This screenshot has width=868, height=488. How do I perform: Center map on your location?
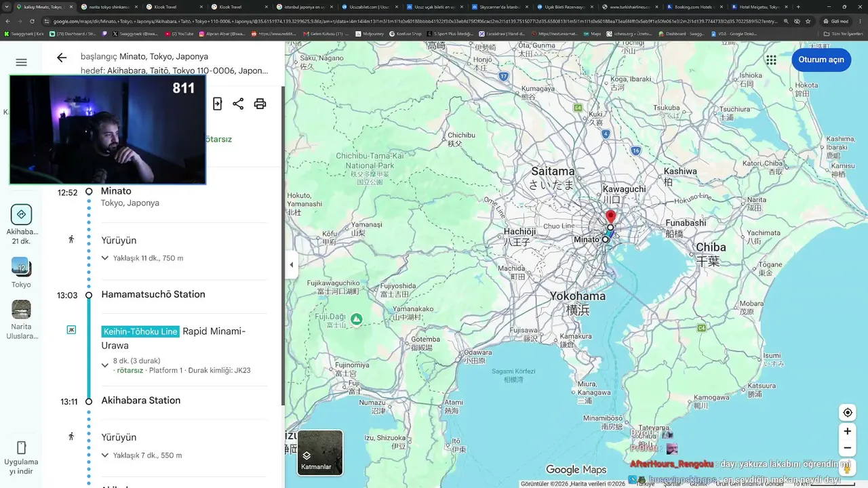pyautogui.click(x=848, y=413)
